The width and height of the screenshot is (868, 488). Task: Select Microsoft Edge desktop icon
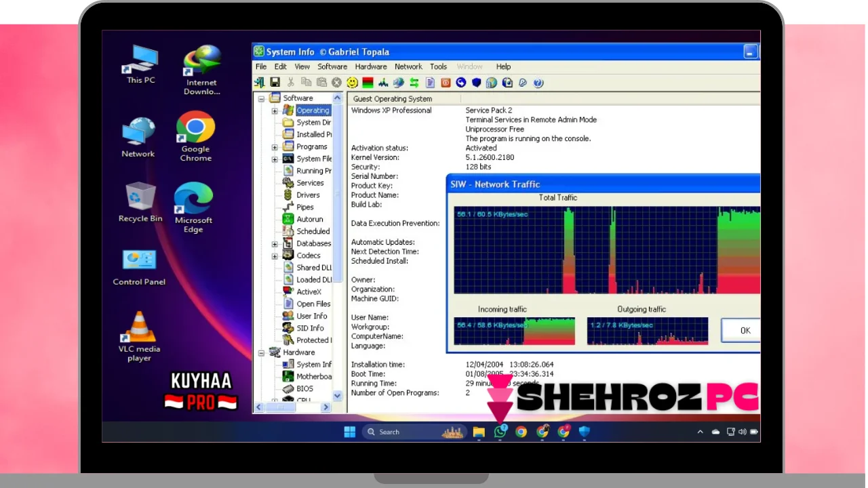click(x=193, y=208)
